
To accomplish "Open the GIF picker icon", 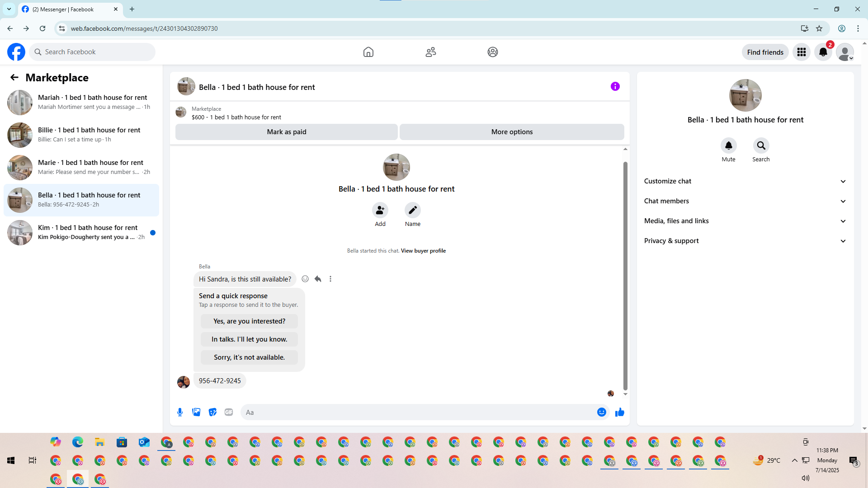I will click(229, 412).
